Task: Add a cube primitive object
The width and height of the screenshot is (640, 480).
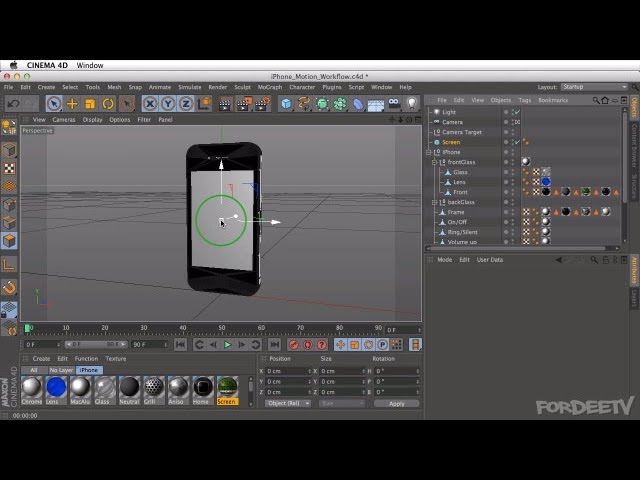Action: click(x=287, y=104)
